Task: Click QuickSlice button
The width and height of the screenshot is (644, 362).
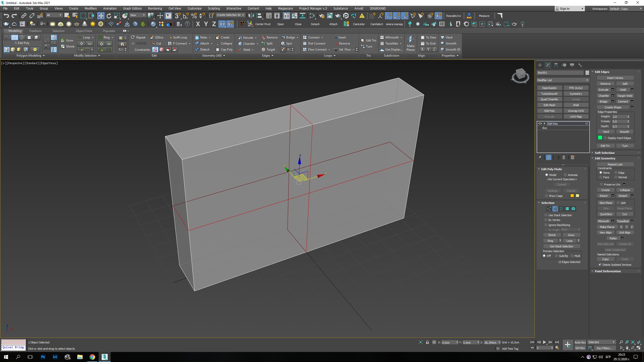Action: [x=606, y=214]
